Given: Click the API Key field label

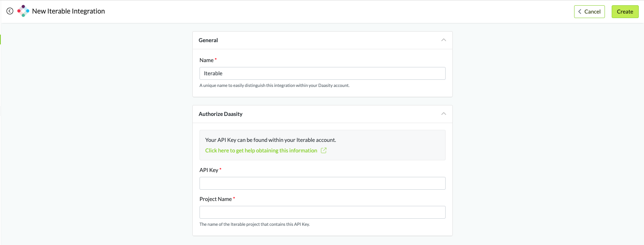Looking at the screenshot, I should 209,170.
